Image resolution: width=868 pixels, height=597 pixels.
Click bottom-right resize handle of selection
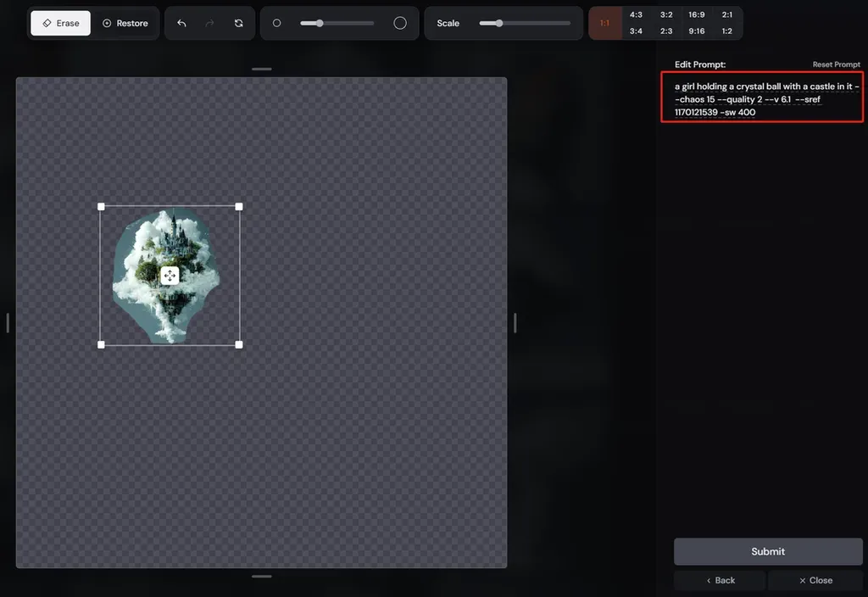(239, 344)
